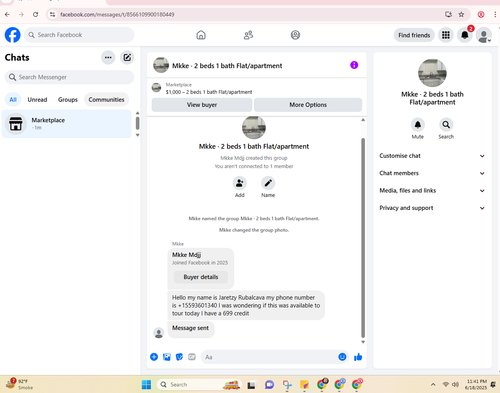Expand Customise chat section
Image resolution: width=500 pixels, height=393 pixels.
[x=432, y=156]
